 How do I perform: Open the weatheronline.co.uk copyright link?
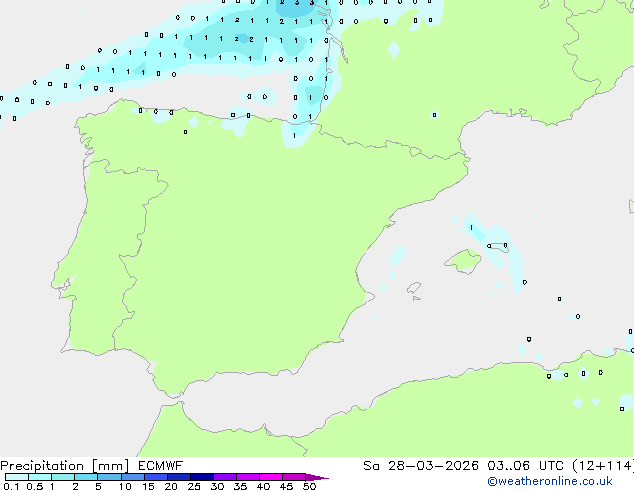point(550,481)
